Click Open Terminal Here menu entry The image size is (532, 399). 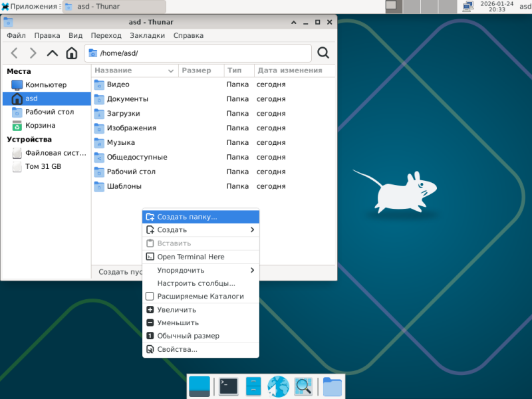201,257
